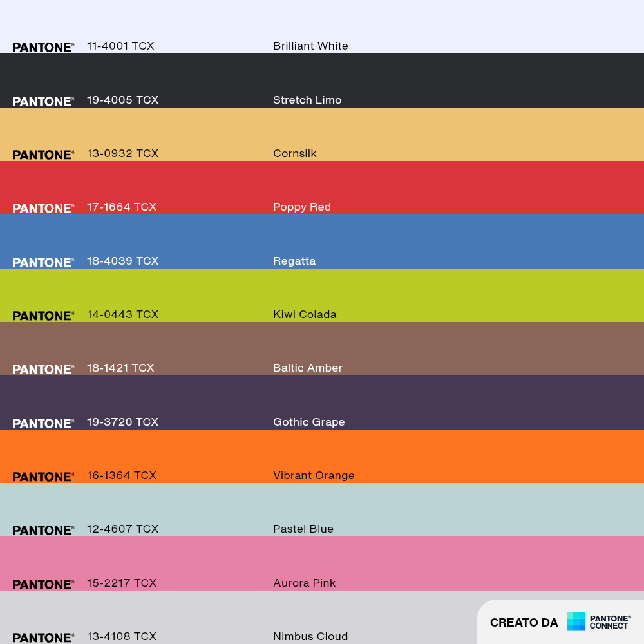Select the Cornsilk color swatch
Image resolution: width=644 pixels, height=644 pixels.
pyautogui.click(x=322, y=135)
